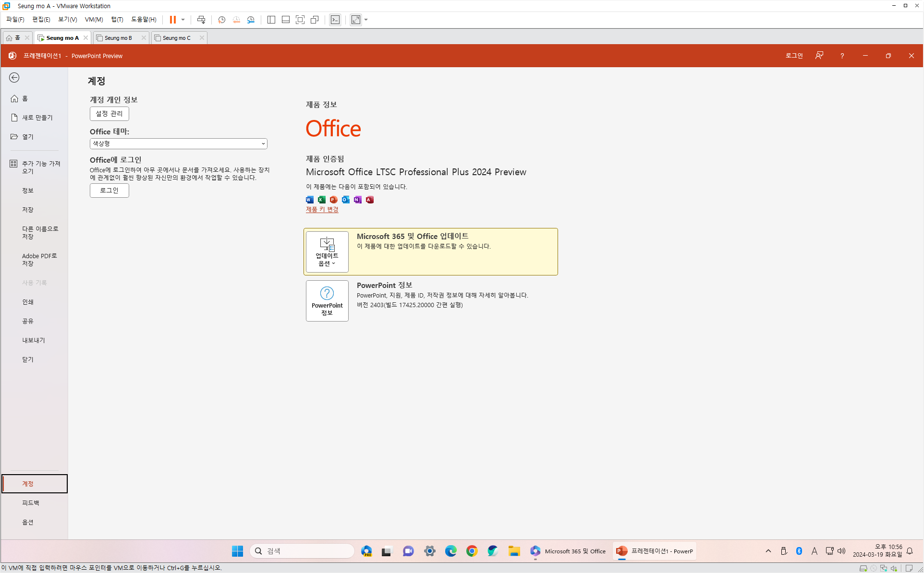Expand the VMware fullscreen stretch options arrow

pyautogui.click(x=366, y=20)
